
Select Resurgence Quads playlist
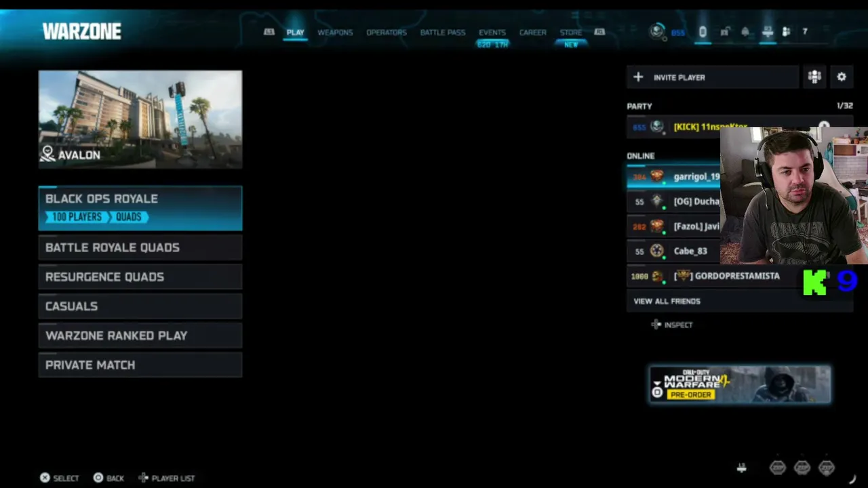(x=140, y=277)
